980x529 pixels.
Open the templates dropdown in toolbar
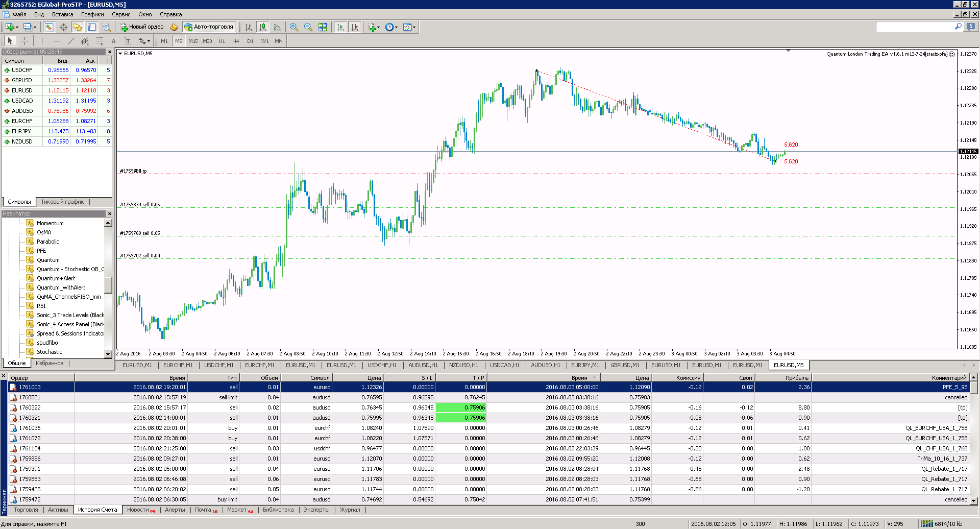(409, 27)
